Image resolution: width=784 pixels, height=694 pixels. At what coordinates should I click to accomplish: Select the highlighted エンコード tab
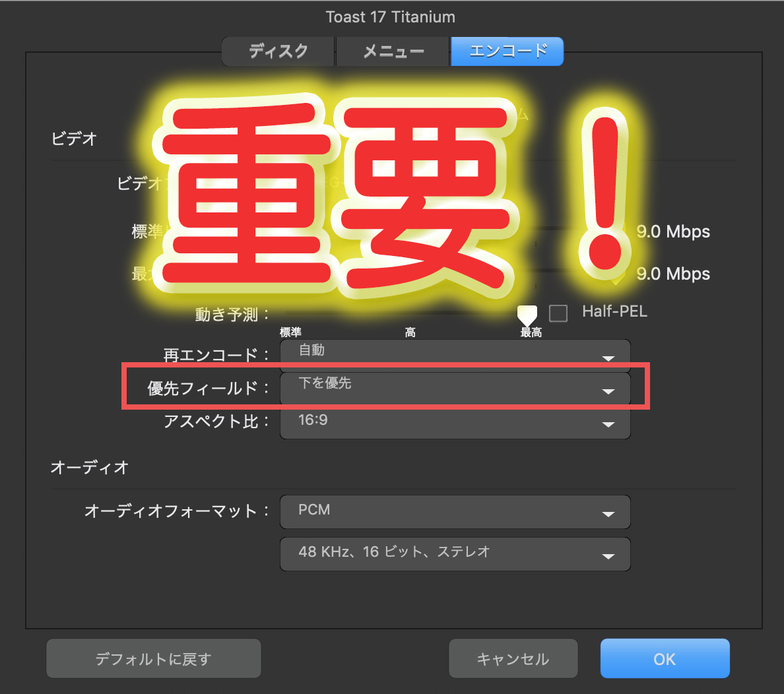507,51
